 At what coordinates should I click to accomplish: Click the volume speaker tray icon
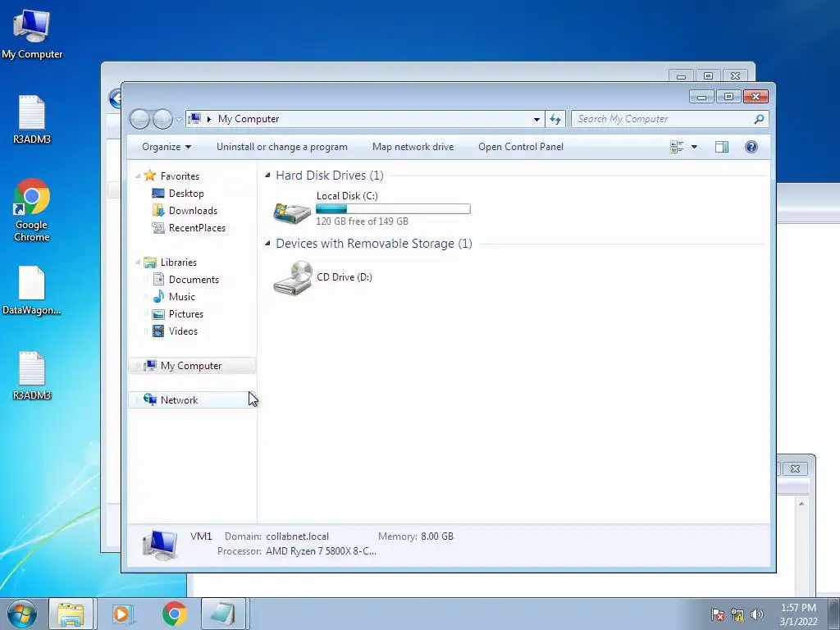pos(757,614)
